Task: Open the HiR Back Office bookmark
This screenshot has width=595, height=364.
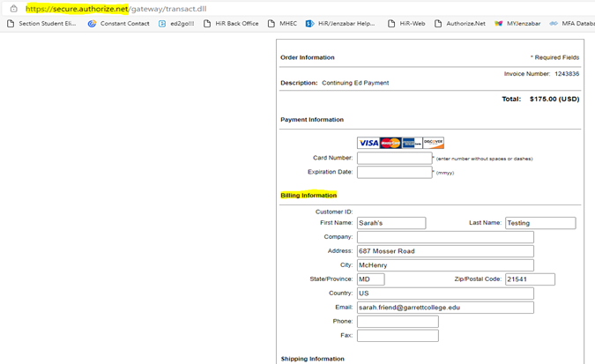Action: [231, 24]
